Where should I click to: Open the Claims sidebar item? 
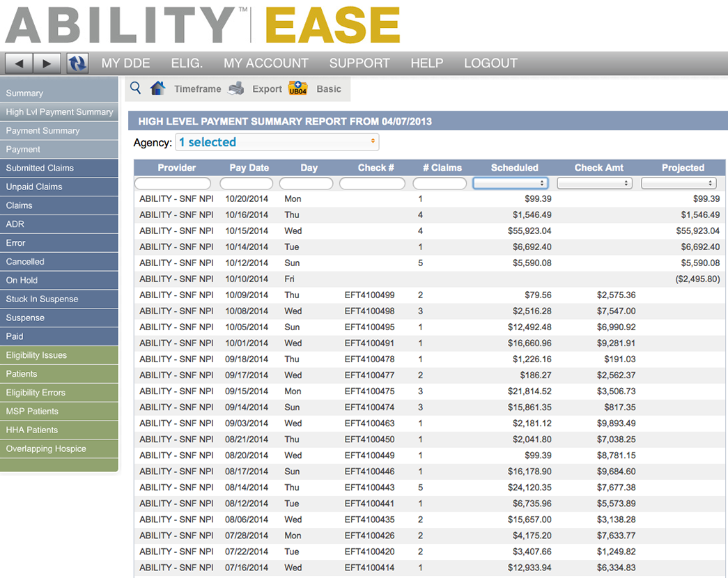[x=59, y=205]
